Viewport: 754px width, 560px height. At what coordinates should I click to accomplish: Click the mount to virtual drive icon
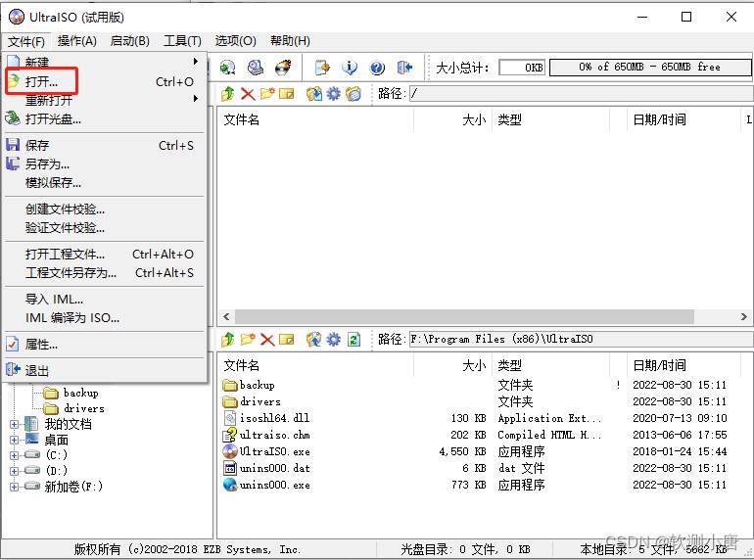(256, 68)
